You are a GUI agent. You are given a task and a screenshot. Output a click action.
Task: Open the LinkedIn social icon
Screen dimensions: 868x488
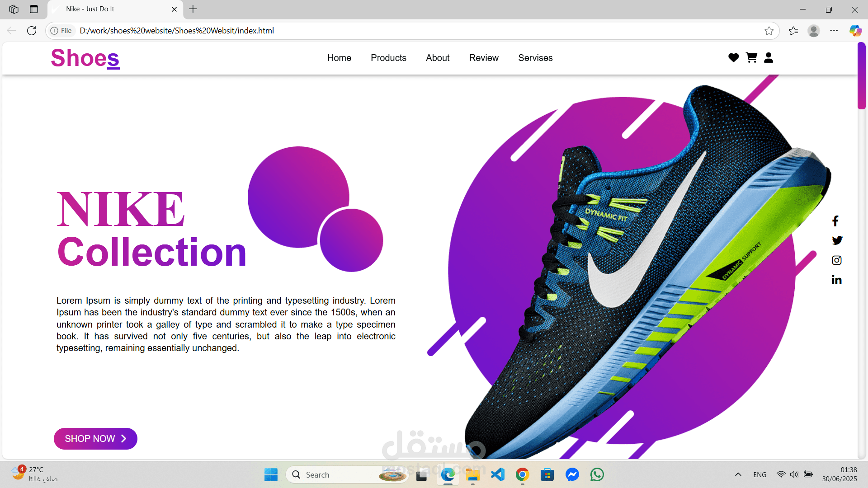tap(836, 280)
